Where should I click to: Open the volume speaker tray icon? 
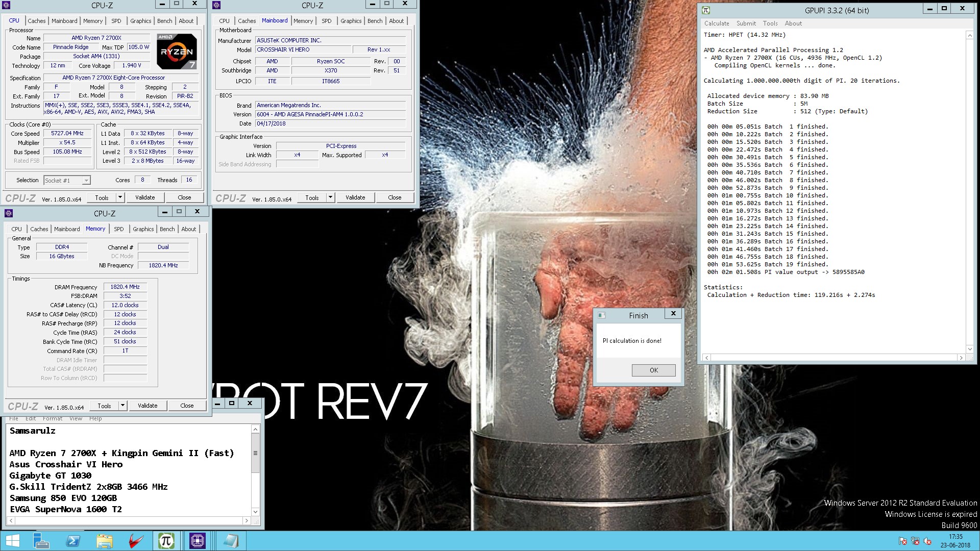(927, 541)
